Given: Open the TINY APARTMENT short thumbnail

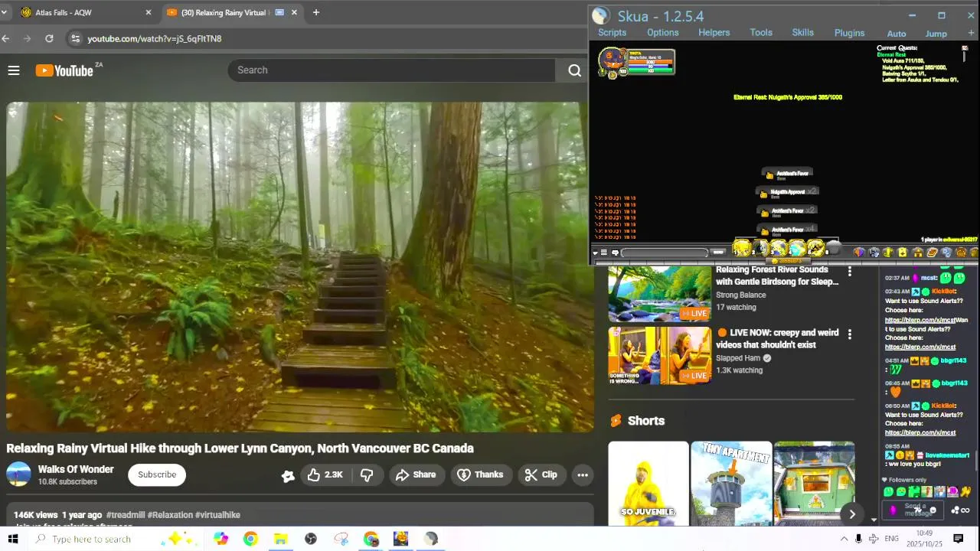Looking at the screenshot, I should [731, 484].
